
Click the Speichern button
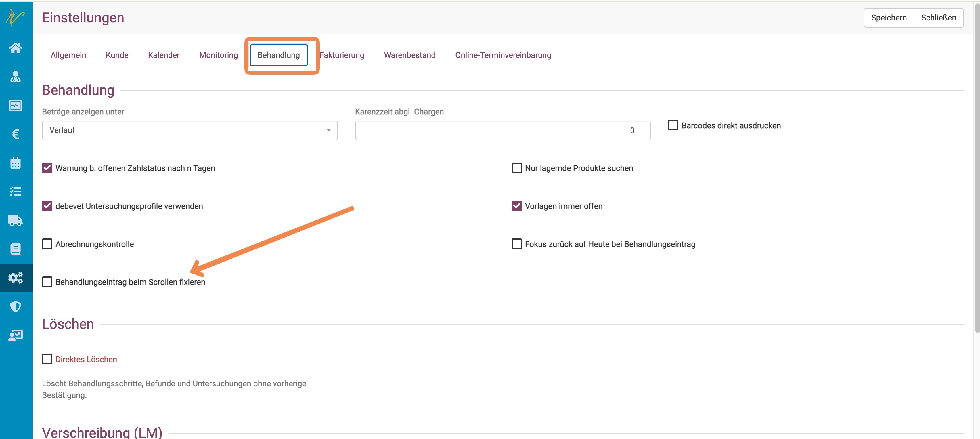coord(889,18)
